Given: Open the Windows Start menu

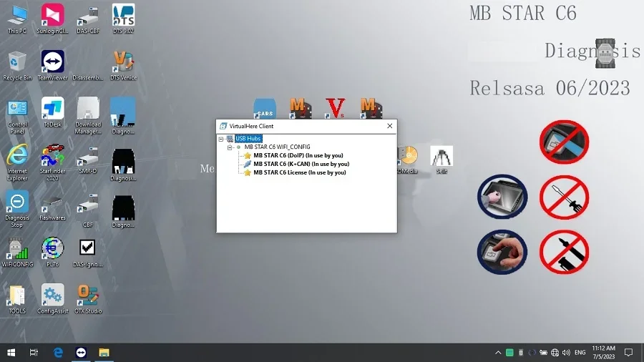Looking at the screenshot, I should click(x=11, y=353).
